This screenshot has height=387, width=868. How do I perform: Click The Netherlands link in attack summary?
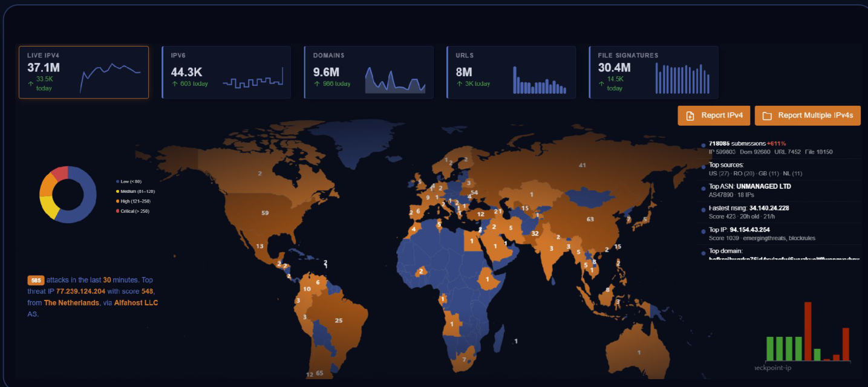71,302
